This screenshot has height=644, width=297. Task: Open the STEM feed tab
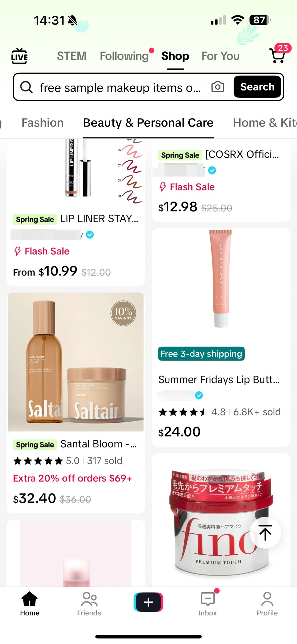click(71, 56)
